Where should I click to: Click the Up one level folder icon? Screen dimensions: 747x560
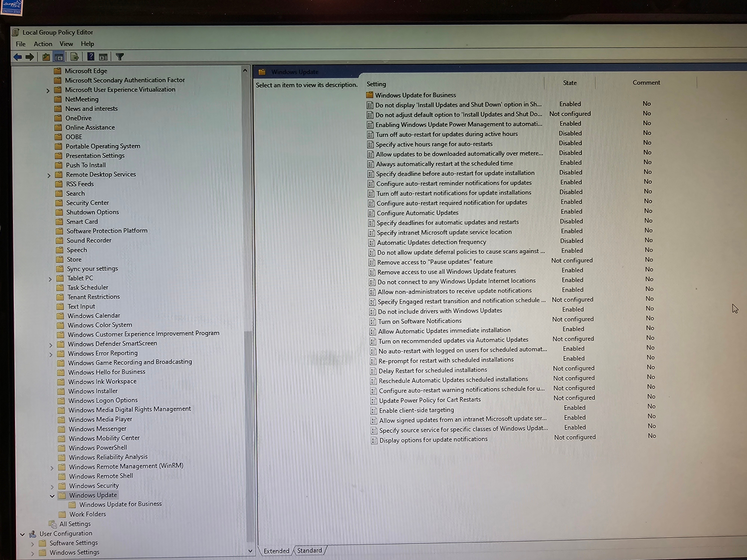(46, 57)
